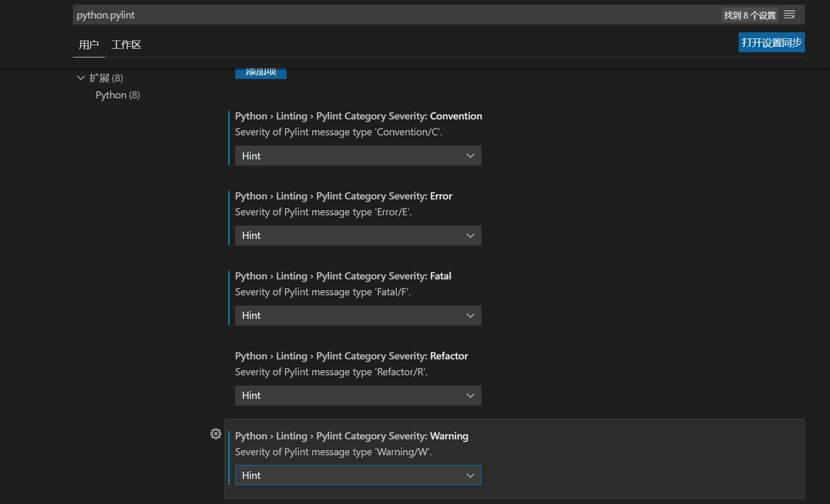Select the Pylint Category Severity: Fatal title
Image resolution: width=830 pixels, height=504 pixels.
[x=343, y=276]
